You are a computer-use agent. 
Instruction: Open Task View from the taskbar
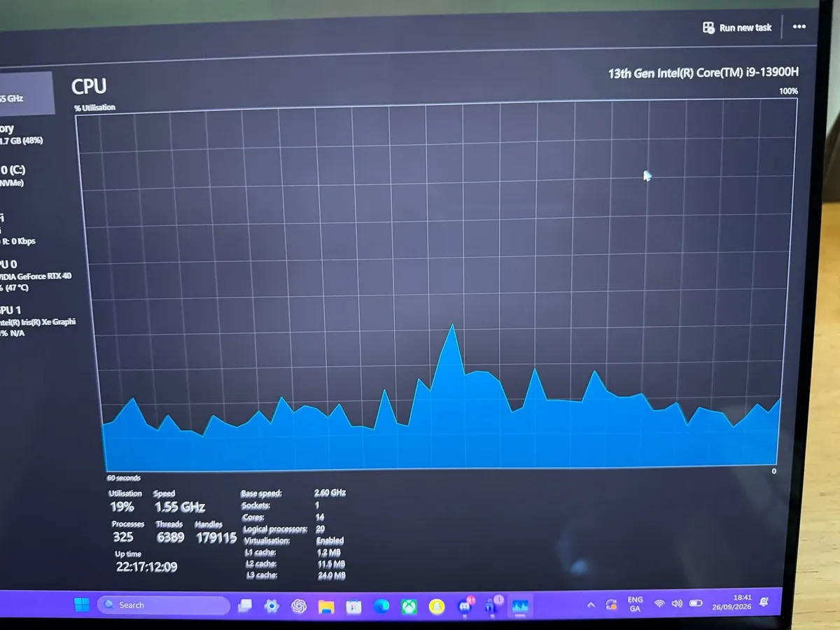[x=245, y=605]
